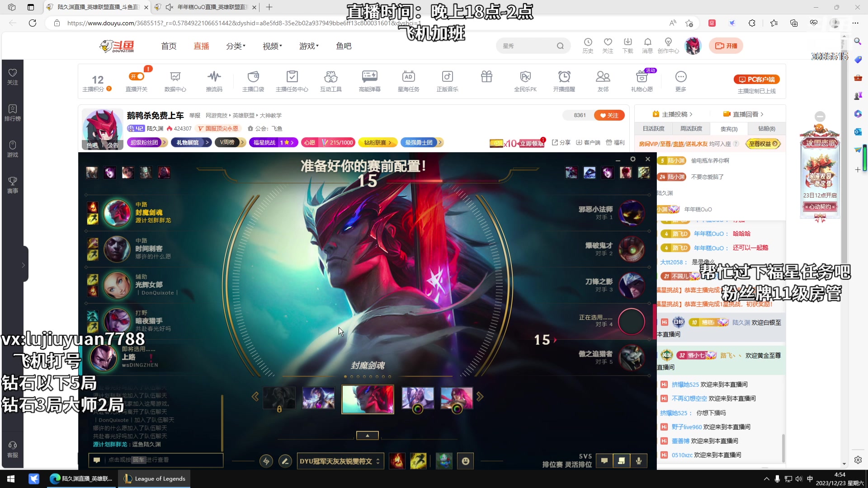
Task: Go to 首页 home nav item
Action: 169,46
